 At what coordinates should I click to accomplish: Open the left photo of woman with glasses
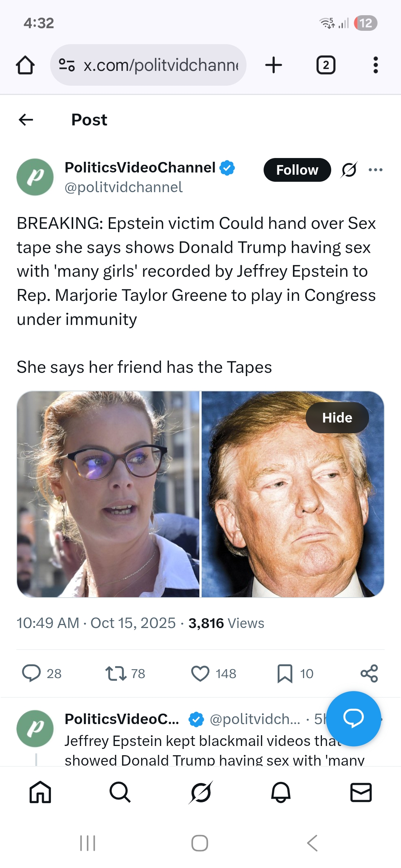coord(108,494)
